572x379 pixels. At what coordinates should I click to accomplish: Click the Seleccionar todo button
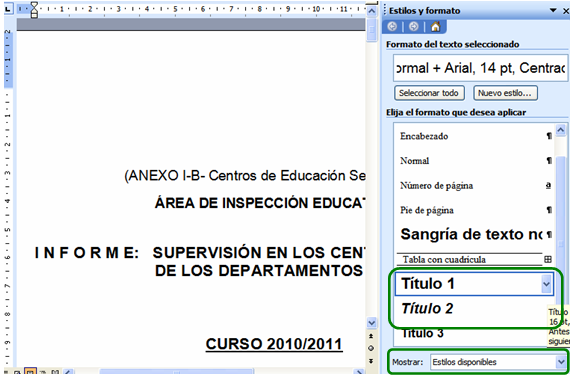[x=429, y=93]
